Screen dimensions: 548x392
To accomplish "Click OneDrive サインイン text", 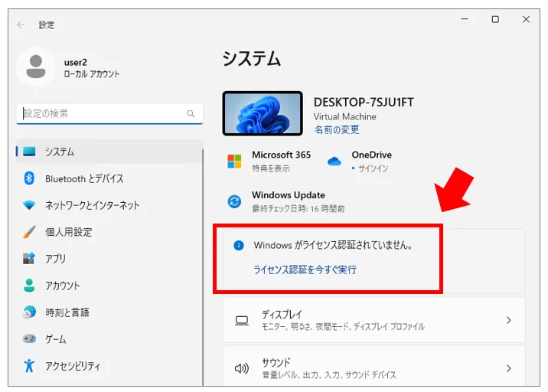I will 373,168.
